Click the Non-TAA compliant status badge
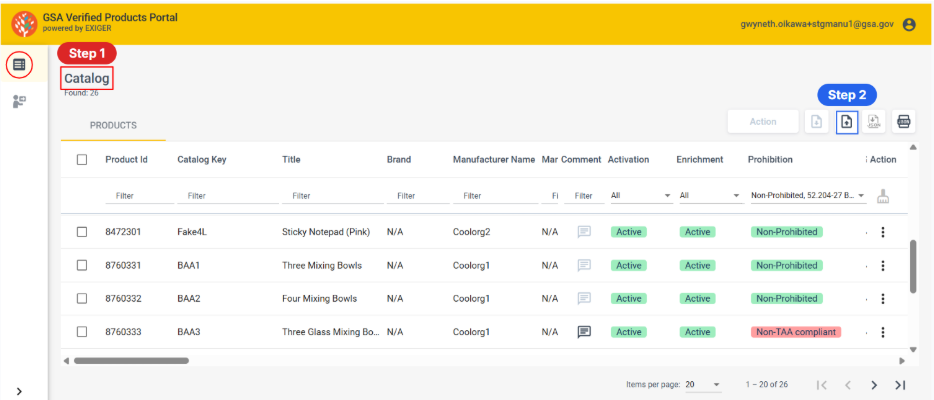934x400 pixels. click(x=796, y=332)
